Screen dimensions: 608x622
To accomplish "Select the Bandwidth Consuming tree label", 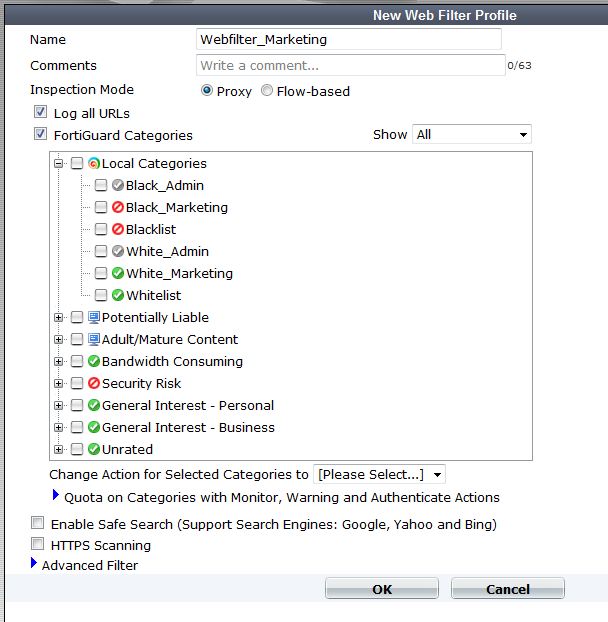I will point(173,361).
